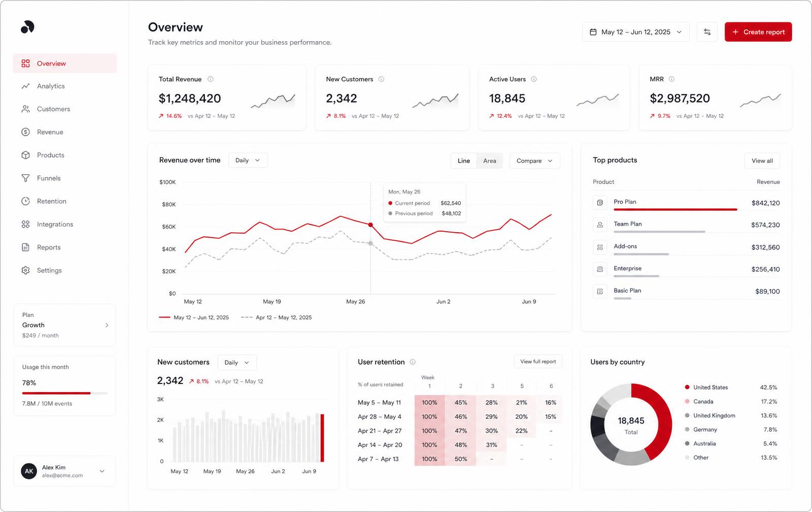
Task: Toggle Australia in country legend
Action: (731, 444)
